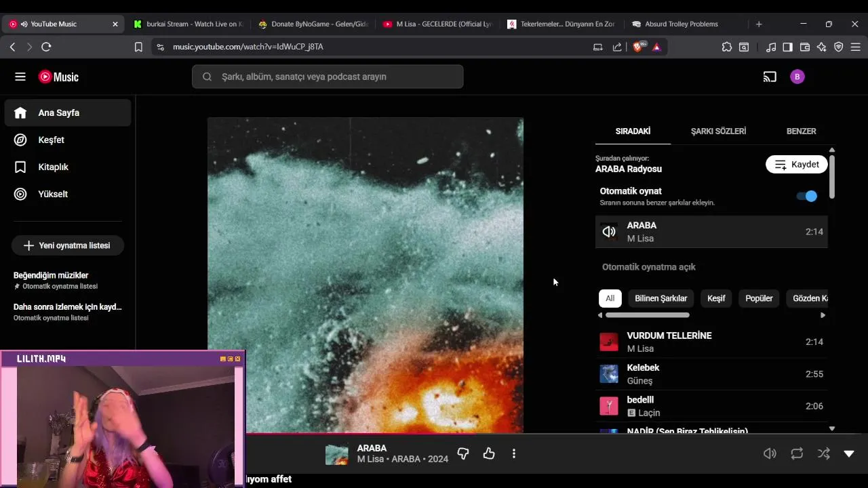
Task: Toggle the browser sidebar panel icon
Action: [787, 47]
